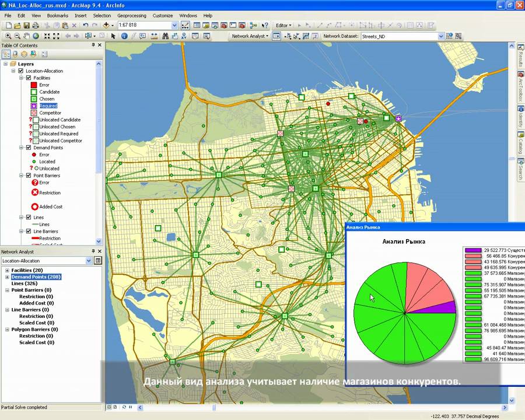
Task: Uncheck the Location-Allocation layer checkbox
Action: 21,71
